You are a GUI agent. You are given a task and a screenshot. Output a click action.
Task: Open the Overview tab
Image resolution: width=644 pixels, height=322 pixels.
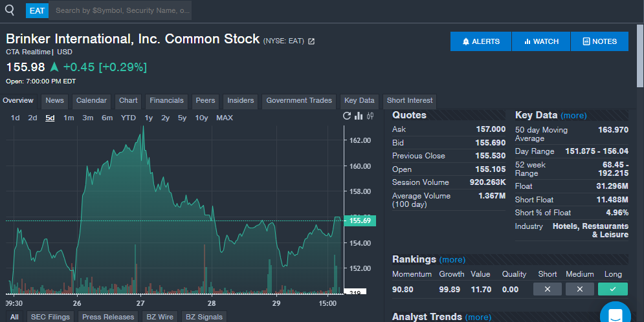[x=18, y=101]
